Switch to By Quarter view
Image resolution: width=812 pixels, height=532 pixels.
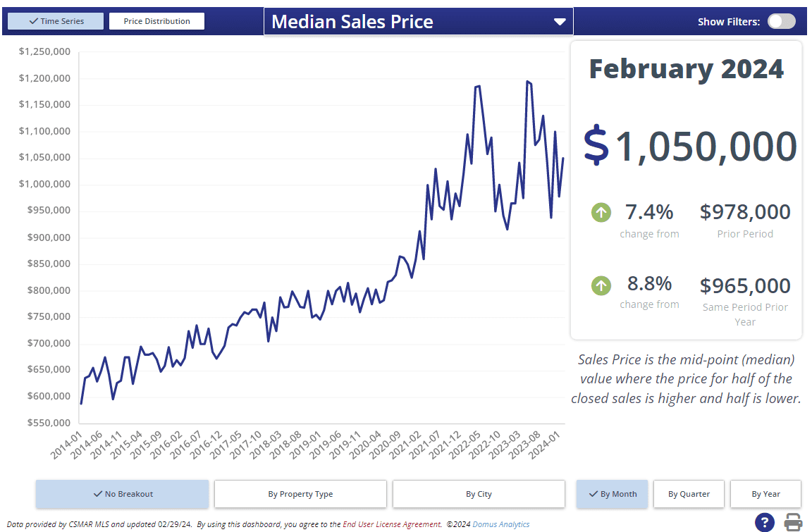[x=689, y=494]
